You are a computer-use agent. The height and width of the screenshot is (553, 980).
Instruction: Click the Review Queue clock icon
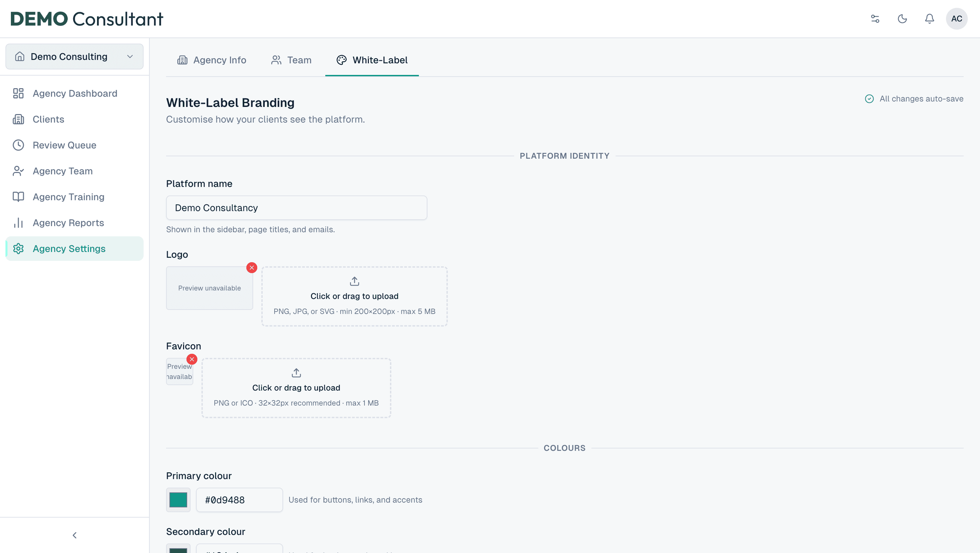(18, 145)
